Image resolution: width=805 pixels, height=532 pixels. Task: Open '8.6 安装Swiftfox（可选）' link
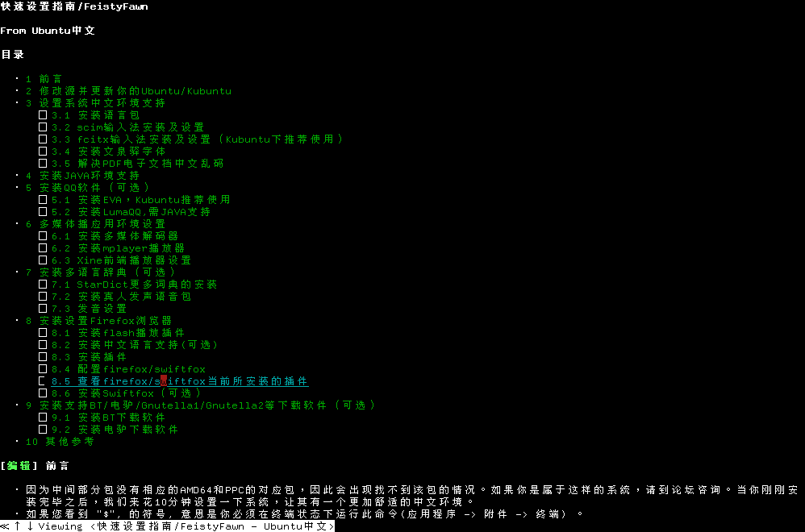pos(126,393)
